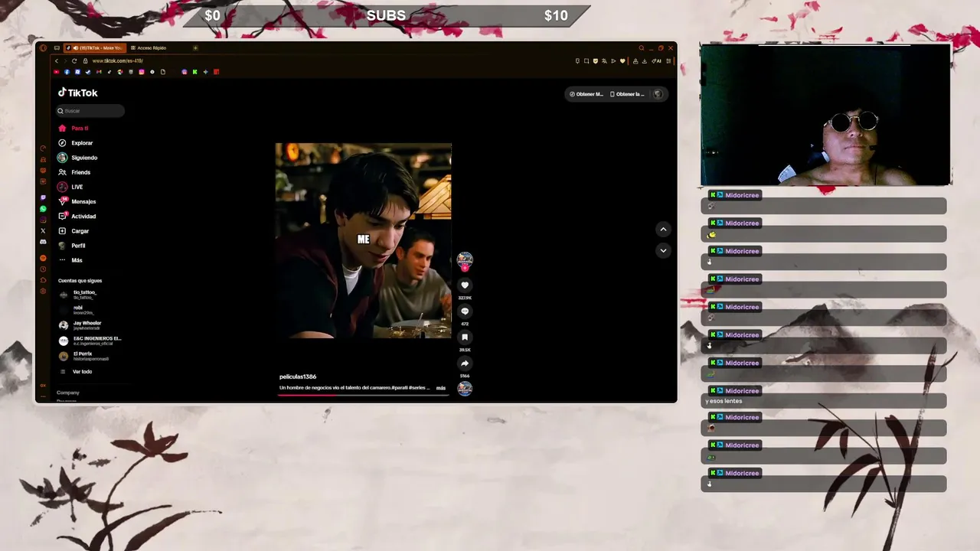Reload the TikTok page
The image size is (980, 551).
(x=74, y=61)
